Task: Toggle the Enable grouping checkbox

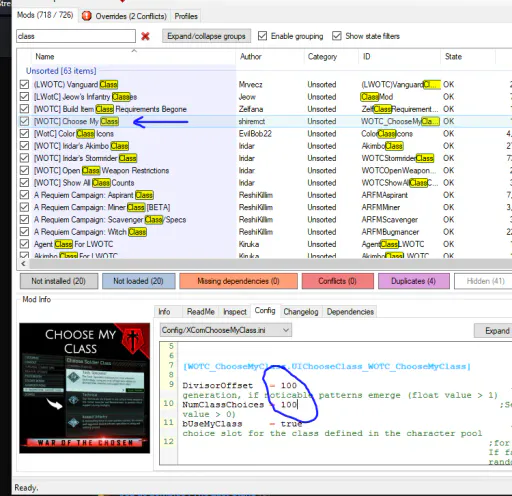Action: [263, 36]
